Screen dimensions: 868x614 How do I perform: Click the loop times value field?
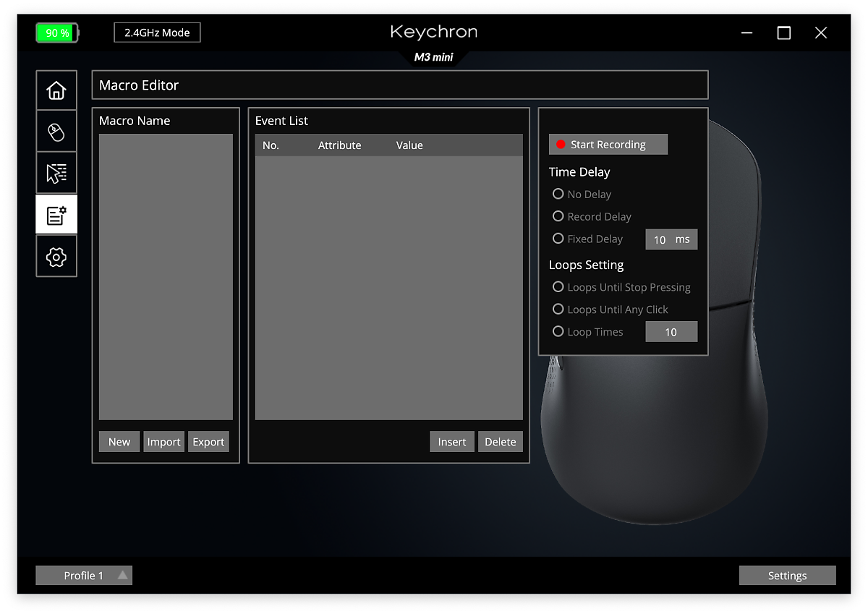point(671,332)
